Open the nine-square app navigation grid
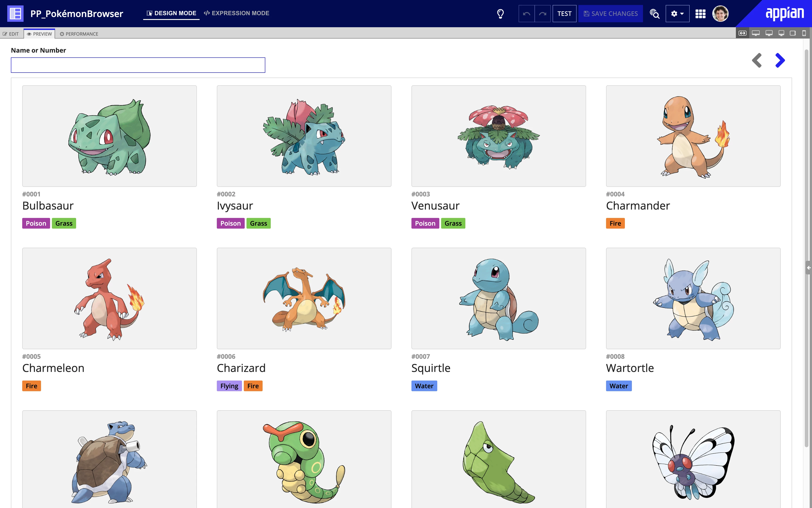Image resolution: width=812 pixels, height=508 pixels. coord(700,14)
